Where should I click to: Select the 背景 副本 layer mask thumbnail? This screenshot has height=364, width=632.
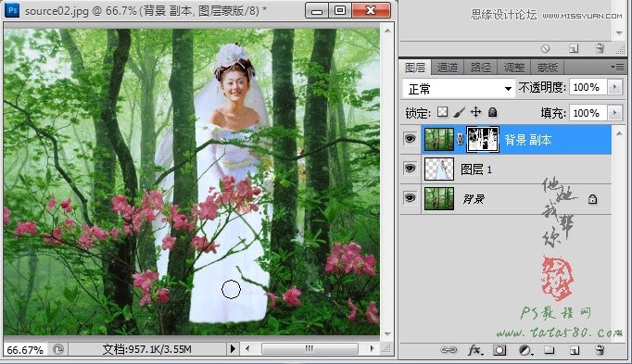(x=483, y=139)
